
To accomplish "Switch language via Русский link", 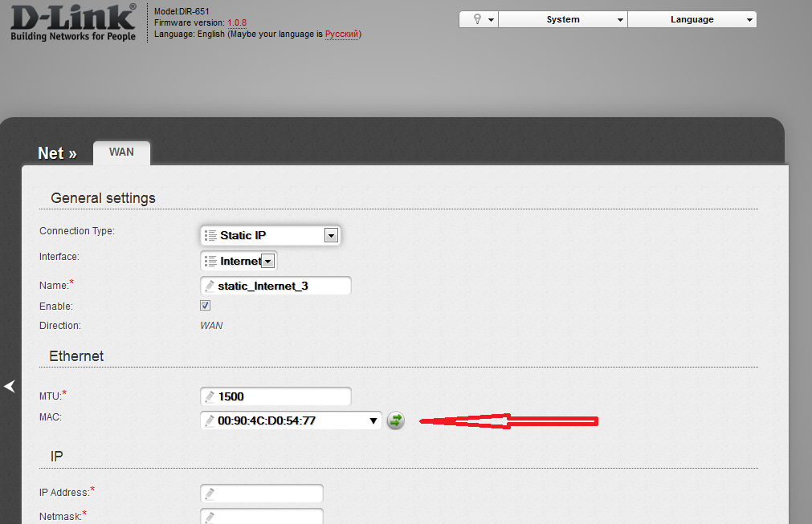I will [x=342, y=35].
